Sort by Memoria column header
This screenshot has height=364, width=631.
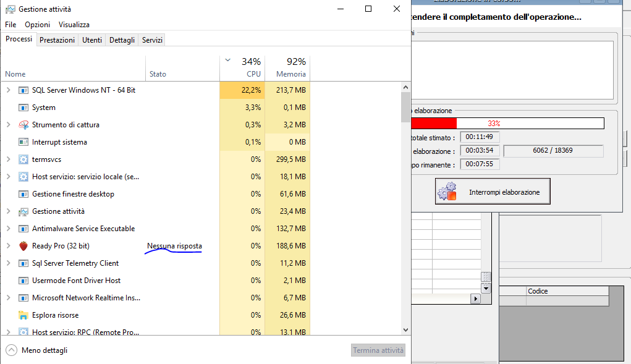(287, 69)
